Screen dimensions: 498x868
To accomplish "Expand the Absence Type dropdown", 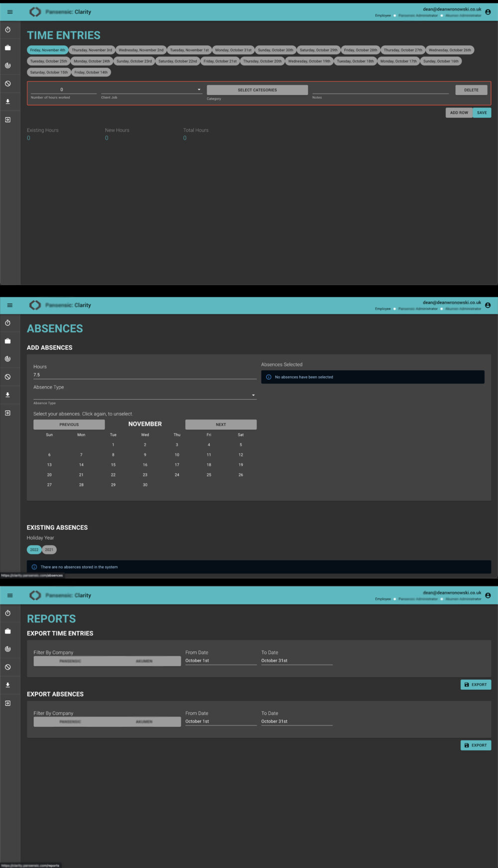I will click(x=144, y=395).
